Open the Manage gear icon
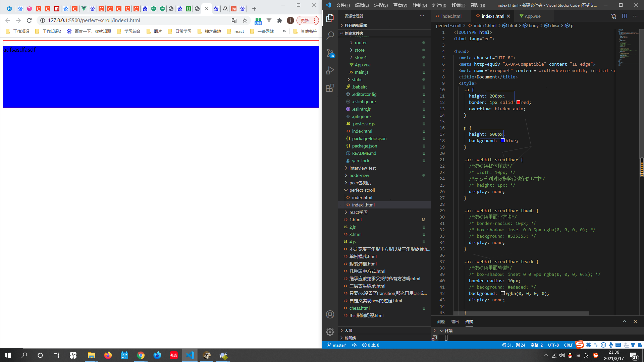644x362 pixels. tap(330, 331)
